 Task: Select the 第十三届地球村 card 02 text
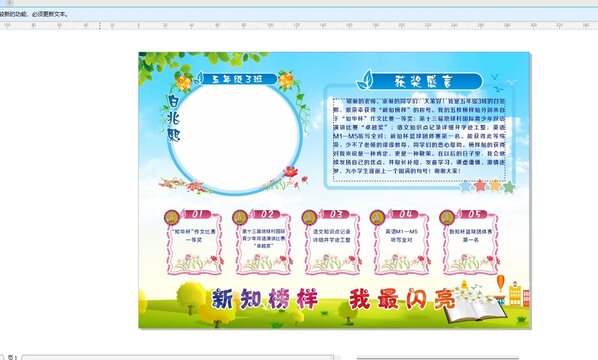[x=264, y=238]
